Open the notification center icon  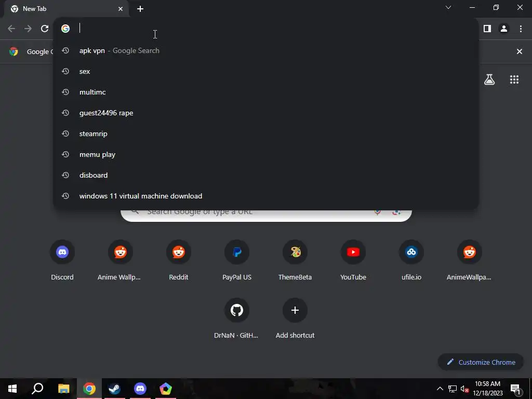(x=516, y=389)
